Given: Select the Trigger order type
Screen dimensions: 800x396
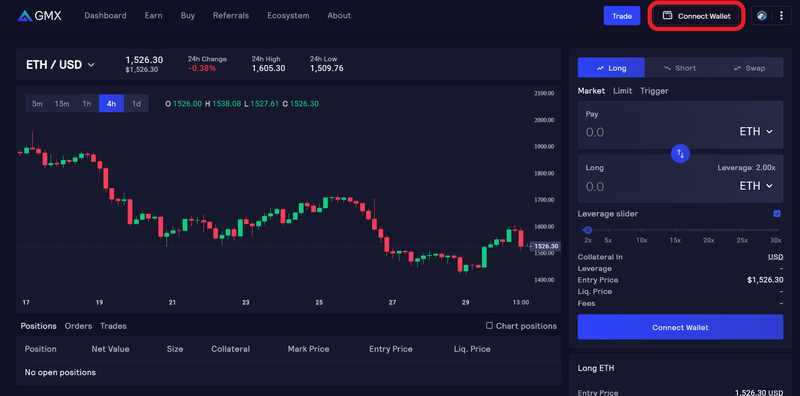Looking at the screenshot, I should pyautogui.click(x=654, y=91).
